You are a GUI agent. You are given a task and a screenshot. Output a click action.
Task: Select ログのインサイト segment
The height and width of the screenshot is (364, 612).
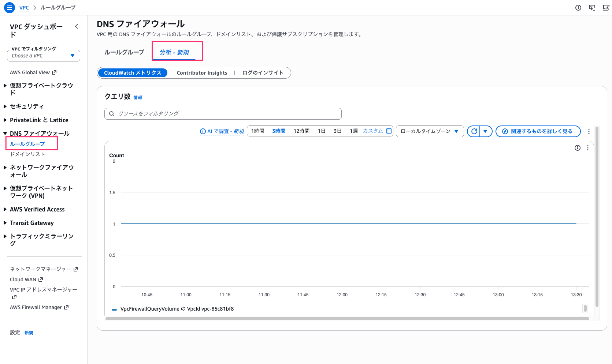(x=263, y=73)
